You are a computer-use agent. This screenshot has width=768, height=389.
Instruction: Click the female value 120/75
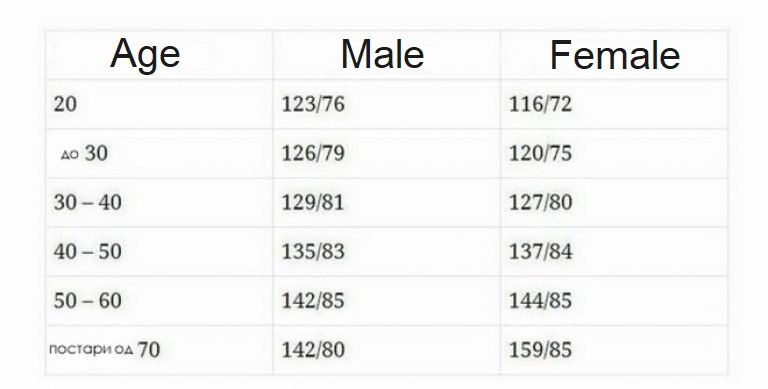tap(541, 153)
